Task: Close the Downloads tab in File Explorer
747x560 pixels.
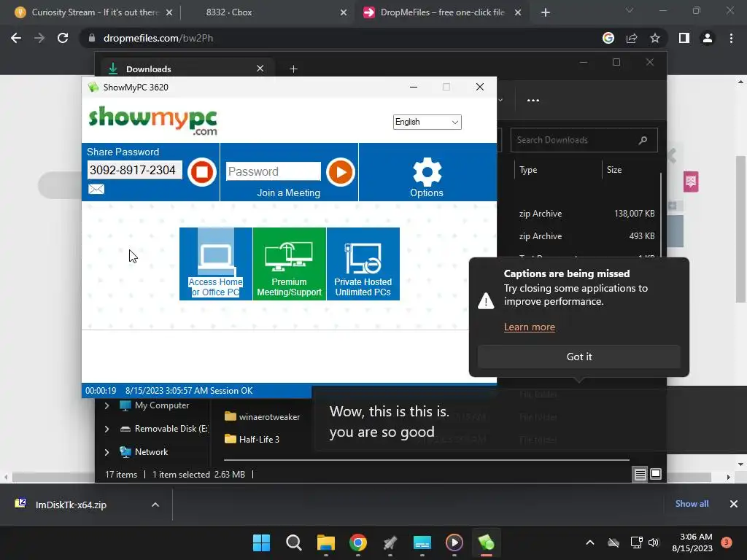Action: pos(260,69)
